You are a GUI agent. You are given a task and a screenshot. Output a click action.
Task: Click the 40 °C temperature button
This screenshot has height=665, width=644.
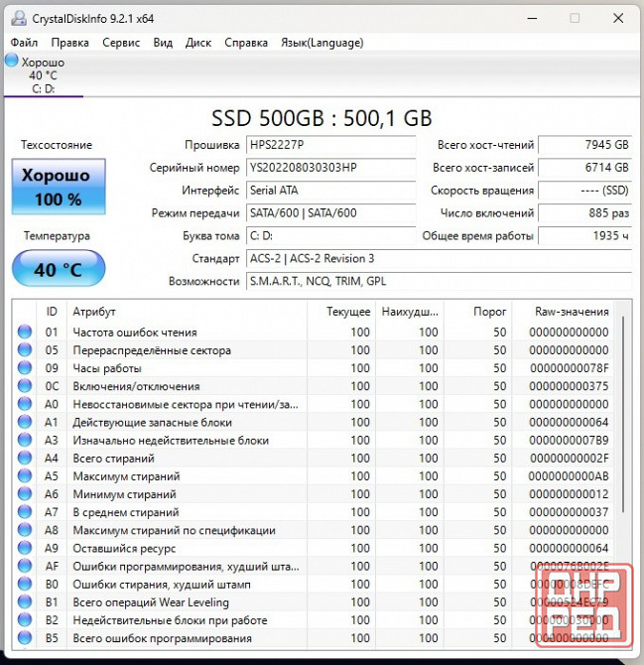[59, 269]
